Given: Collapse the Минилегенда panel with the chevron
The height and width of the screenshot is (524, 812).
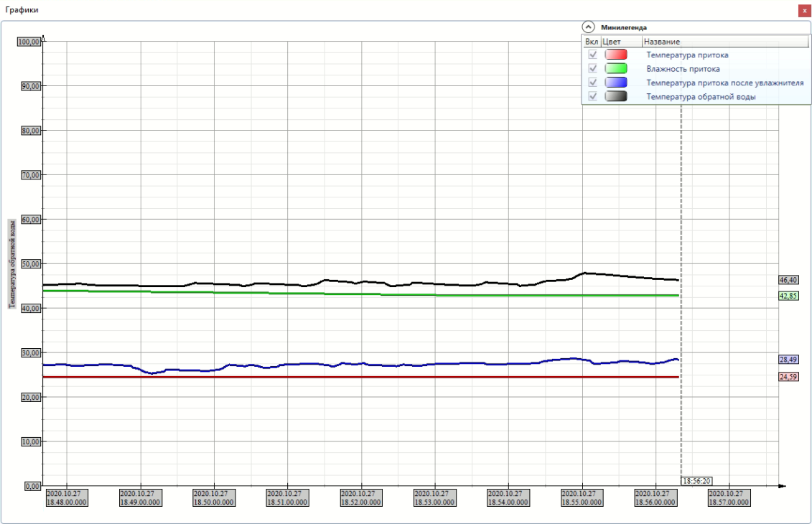Looking at the screenshot, I should click(x=588, y=27).
